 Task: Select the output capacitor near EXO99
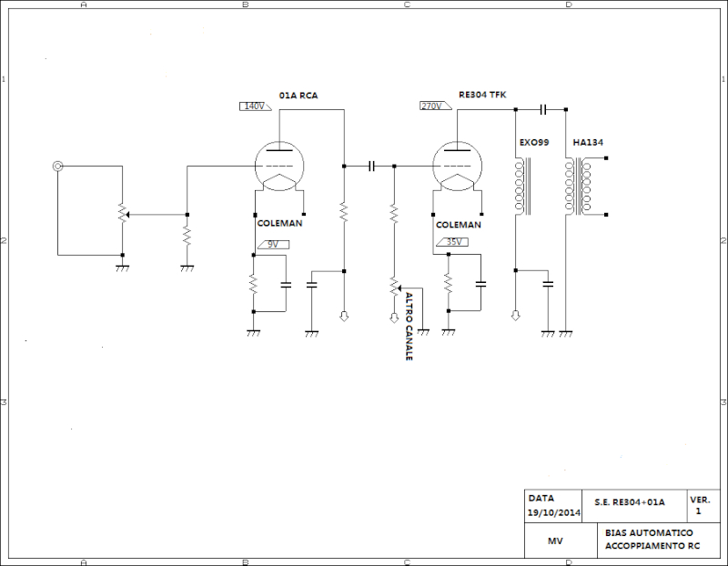click(543, 109)
